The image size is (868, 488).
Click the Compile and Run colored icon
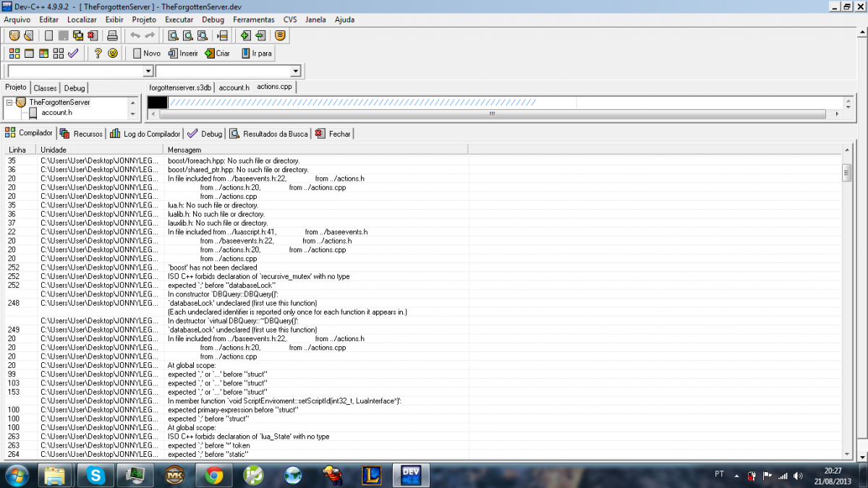coord(43,53)
